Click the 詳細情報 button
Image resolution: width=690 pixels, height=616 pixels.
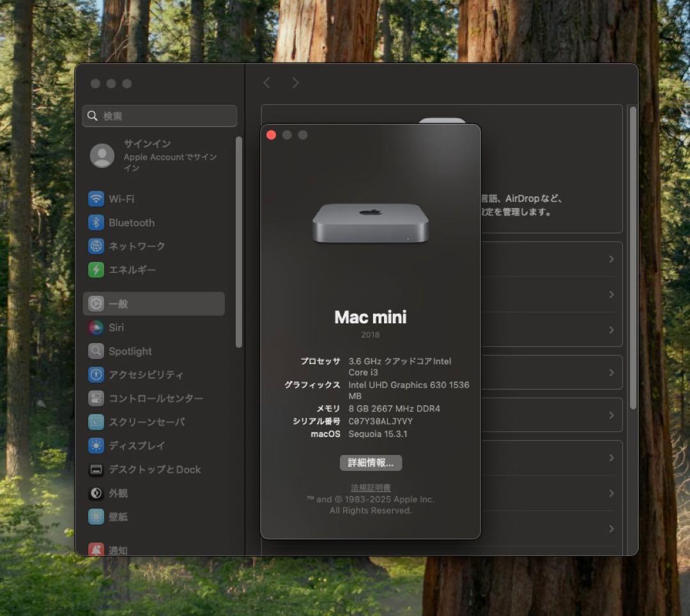point(371,463)
